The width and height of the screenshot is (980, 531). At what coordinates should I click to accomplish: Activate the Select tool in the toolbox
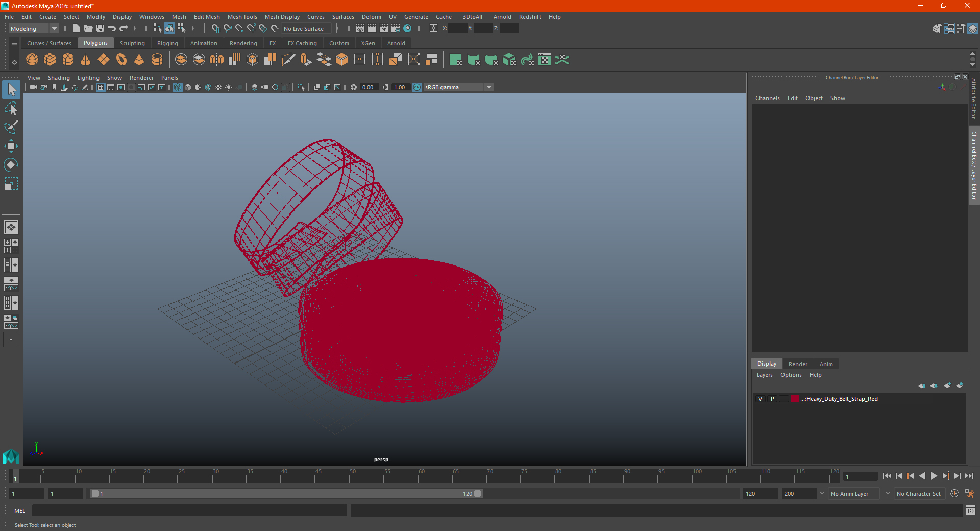tap(11, 90)
